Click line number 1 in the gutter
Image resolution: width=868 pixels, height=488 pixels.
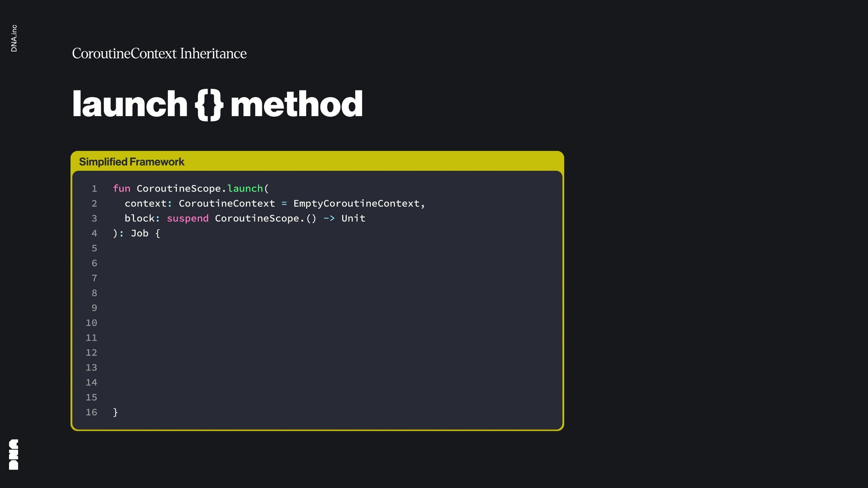click(x=94, y=188)
